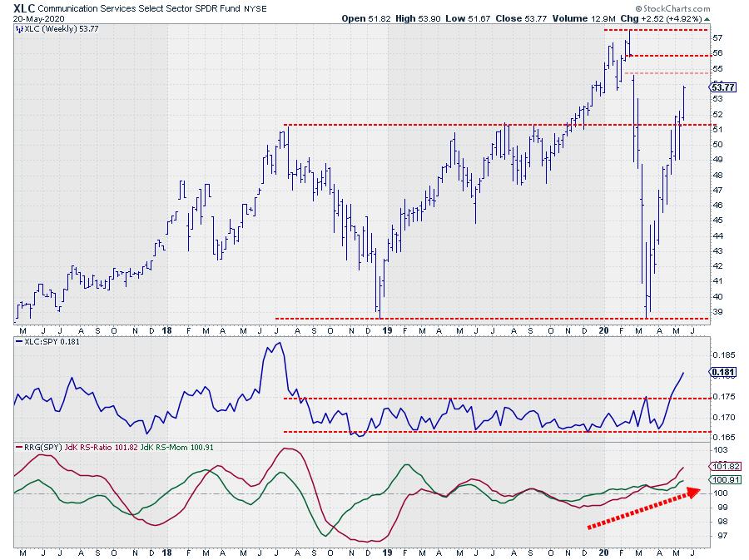749x560 pixels.
Task: Click the Chg +2.52 (+4.92%) readout
Action: pyautogui.click(x=672, y=17)
